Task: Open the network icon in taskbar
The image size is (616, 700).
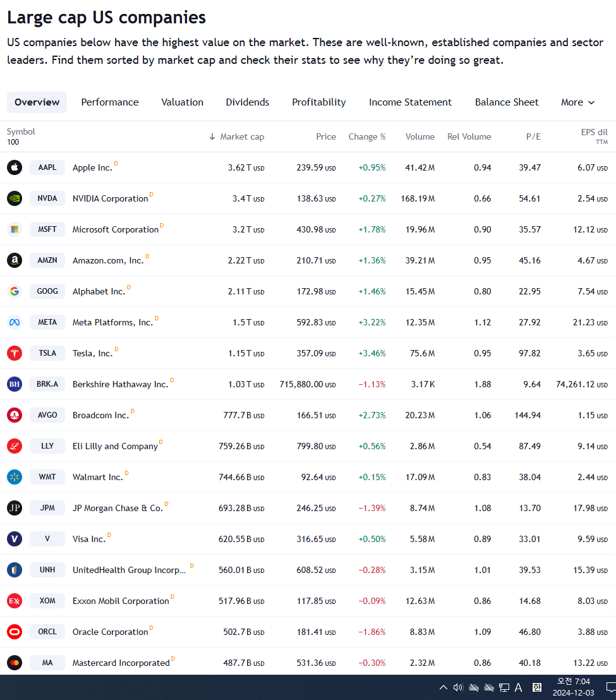Action: [x=504, y=687]
